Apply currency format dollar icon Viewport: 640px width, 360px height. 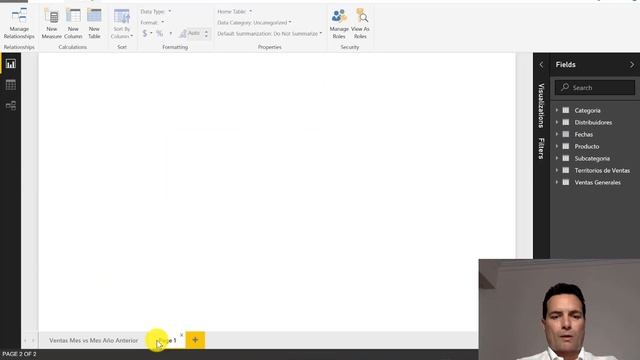tap(144, 33)
